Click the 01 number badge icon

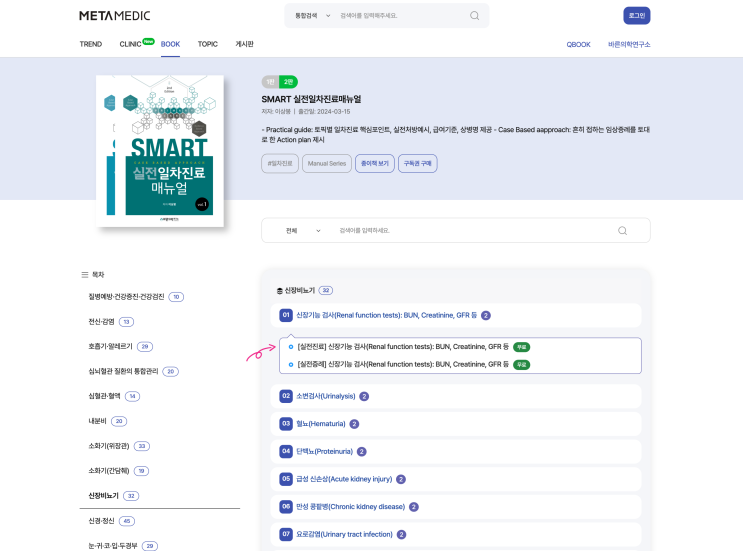pos(286,315)
